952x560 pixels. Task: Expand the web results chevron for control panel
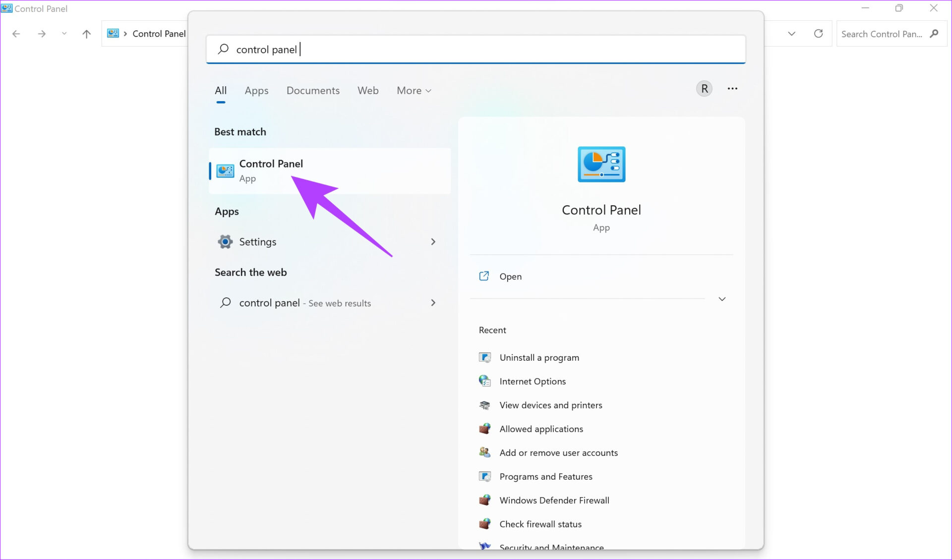(x=433, y=303)
